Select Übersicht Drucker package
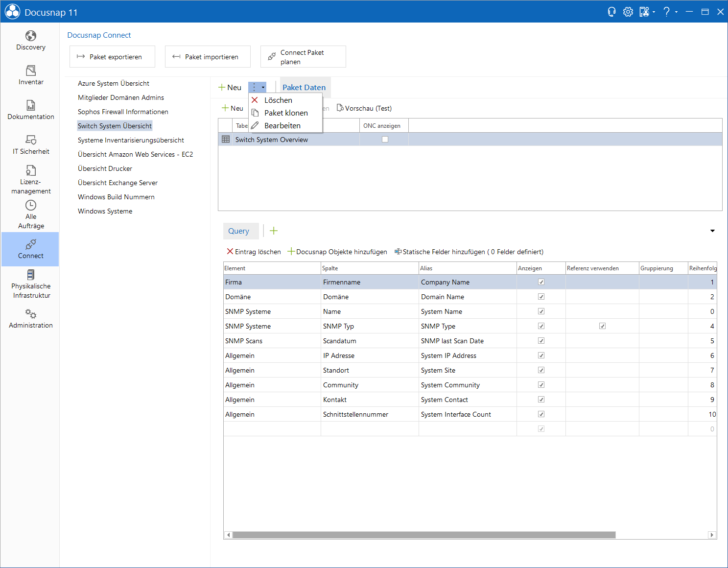The image size is (728, 568). pos(105,168)
